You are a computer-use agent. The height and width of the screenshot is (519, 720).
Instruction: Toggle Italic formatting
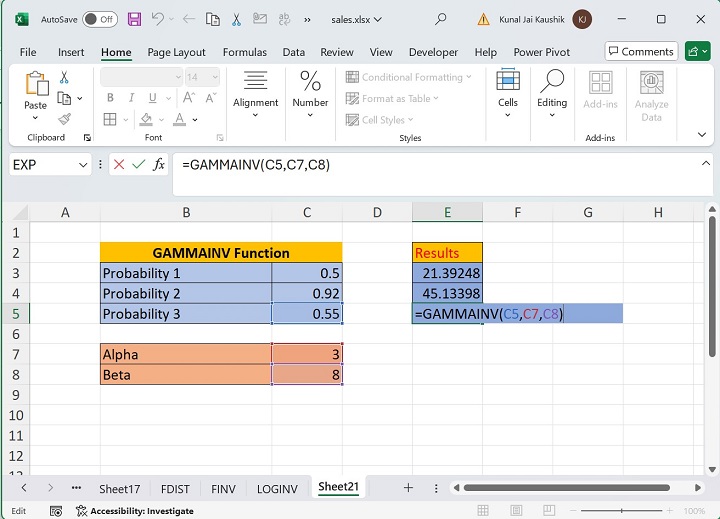click(131, 98)
